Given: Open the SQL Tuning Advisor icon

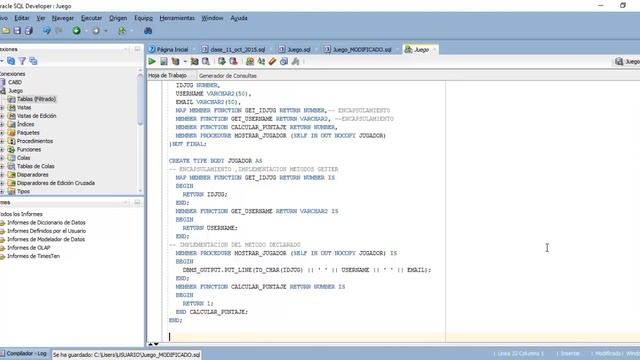Looking at the screenshot, I should [x=206, y=62].
